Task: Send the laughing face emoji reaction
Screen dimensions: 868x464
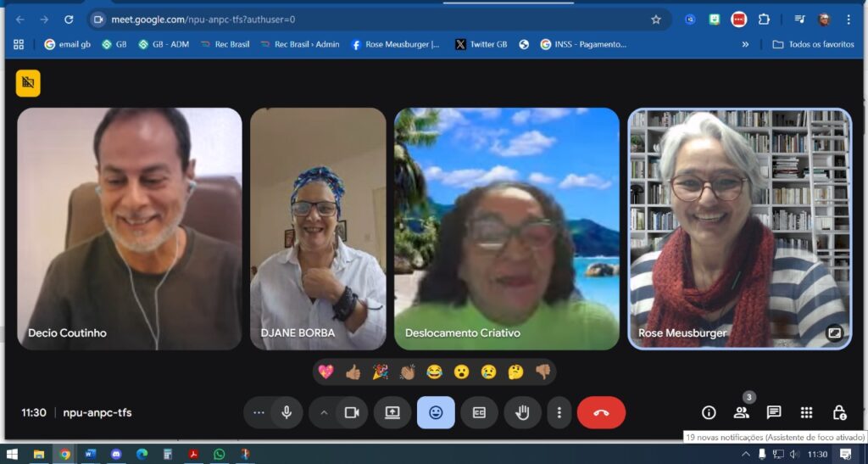Action: pyautogui.click(x=435, y=372)
